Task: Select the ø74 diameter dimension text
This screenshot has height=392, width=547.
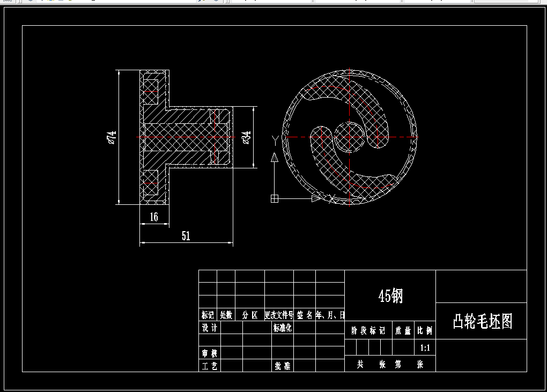Action: (x=111, y=137)
